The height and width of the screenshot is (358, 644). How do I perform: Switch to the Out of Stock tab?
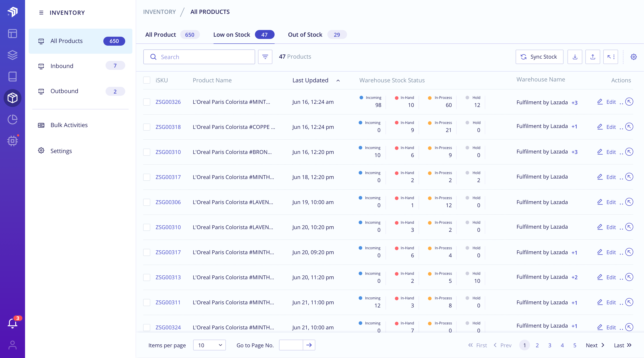tap(305, 34)
